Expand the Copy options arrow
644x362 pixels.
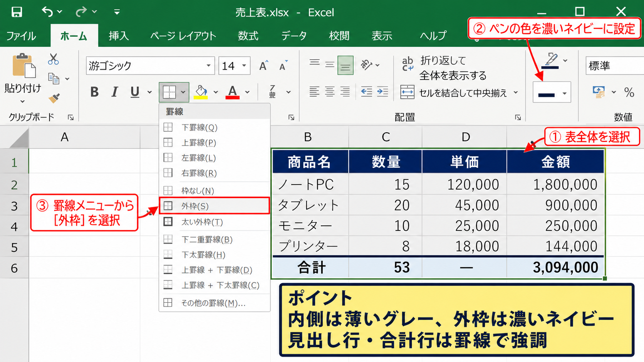coord(67,79)
